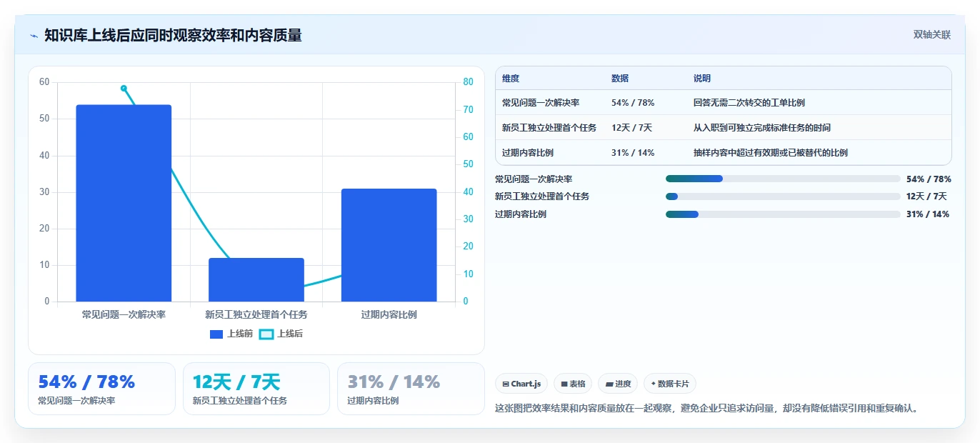Click the bar for 过期内容比例
The height and width of the screenshot is (443, 980).
pyautogui.click(x=389, y=245)
